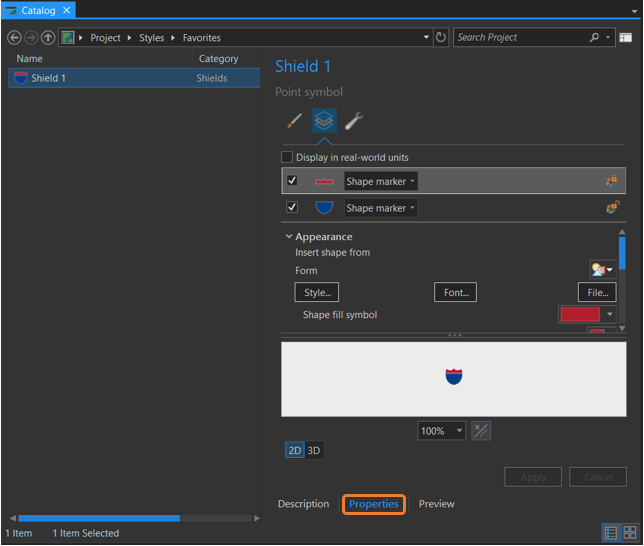
Task: Open the Structure wrench tab
Action: (x=354, y=121)
